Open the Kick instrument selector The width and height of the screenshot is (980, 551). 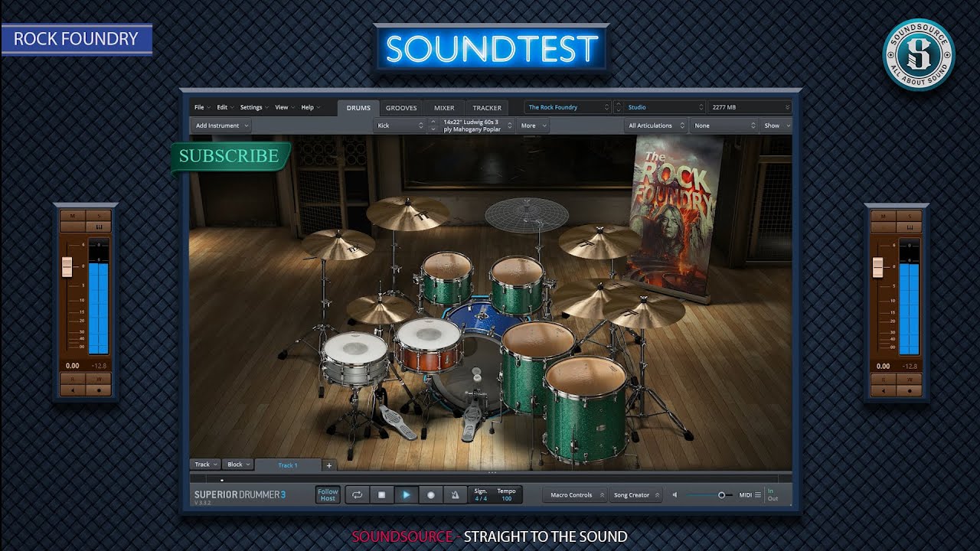point(400,126)
